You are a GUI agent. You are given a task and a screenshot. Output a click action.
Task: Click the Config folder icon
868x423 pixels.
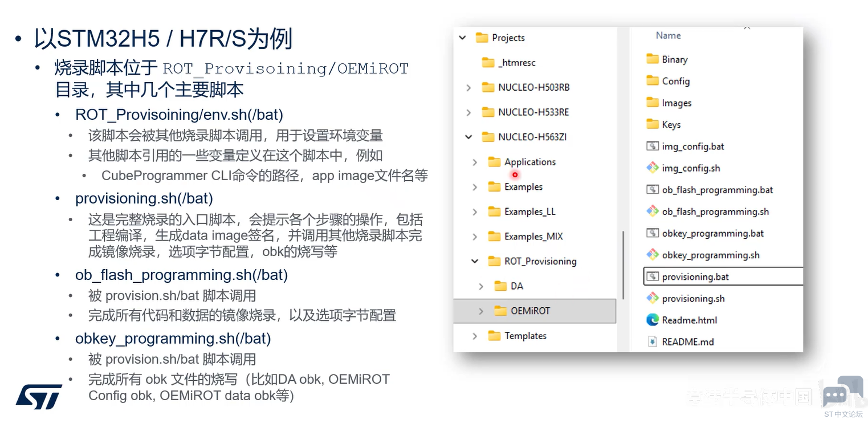(653, 81)
